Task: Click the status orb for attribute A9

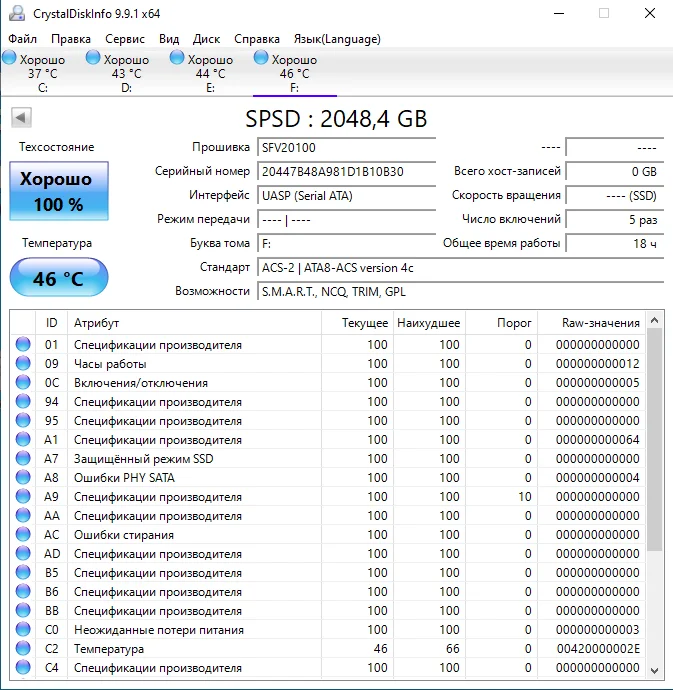Action: [x=23, y=496]
